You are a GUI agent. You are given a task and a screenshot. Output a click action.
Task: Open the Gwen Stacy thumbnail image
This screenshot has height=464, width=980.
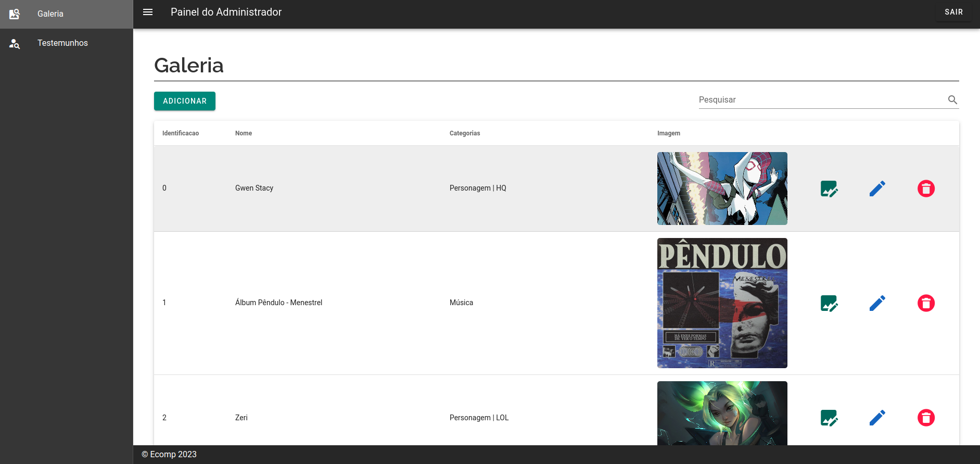[x=722, y=189]
